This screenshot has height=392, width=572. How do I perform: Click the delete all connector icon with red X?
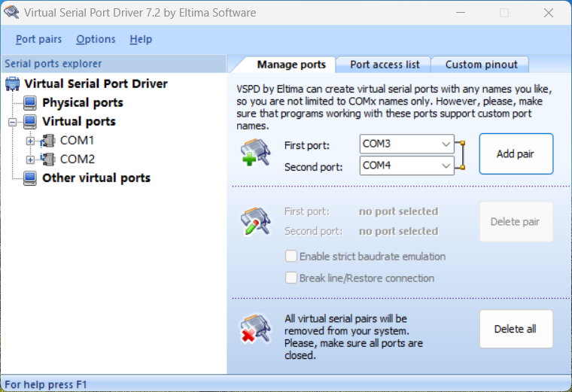(x=255, y=329)
